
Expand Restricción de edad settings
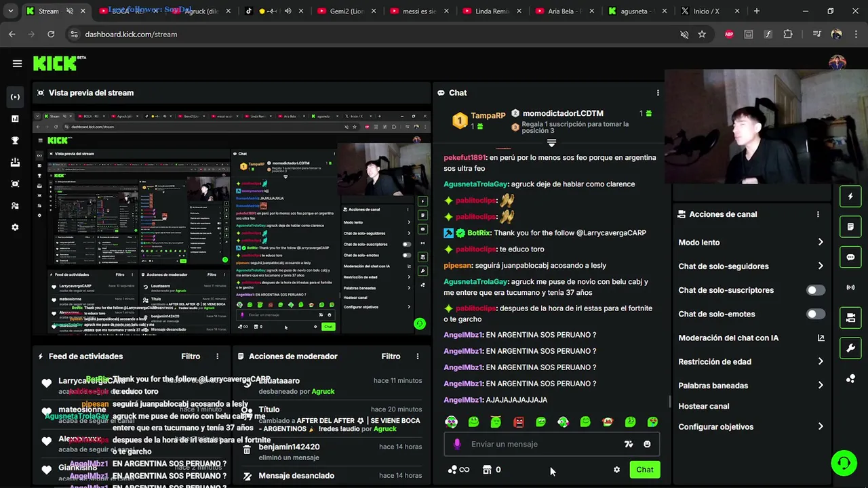pos(751,362)
